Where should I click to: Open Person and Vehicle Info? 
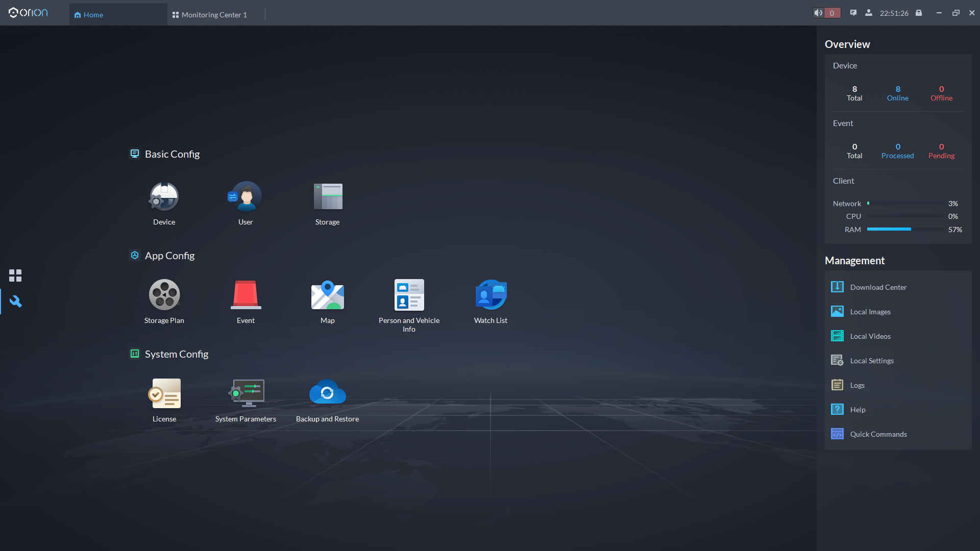coord(409,295)
